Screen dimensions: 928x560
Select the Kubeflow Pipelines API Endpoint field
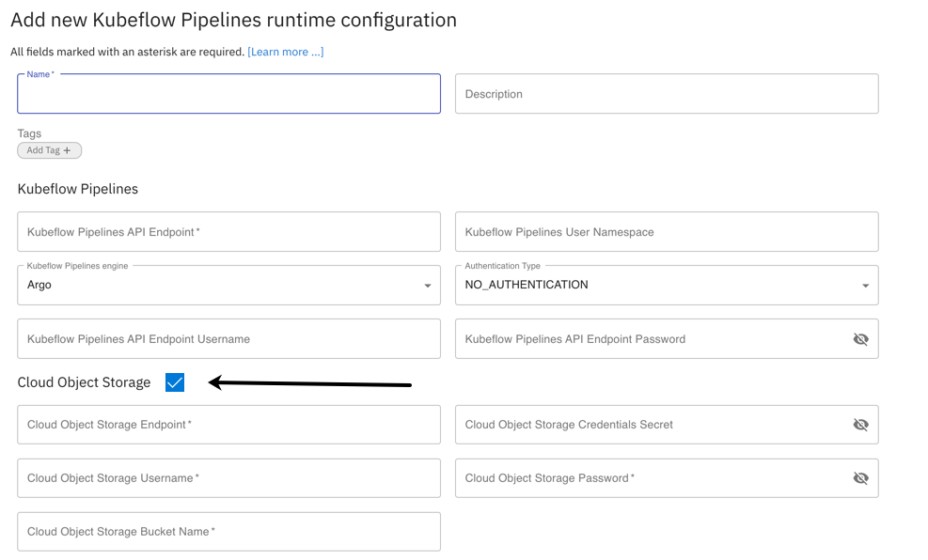click(228, 232)
